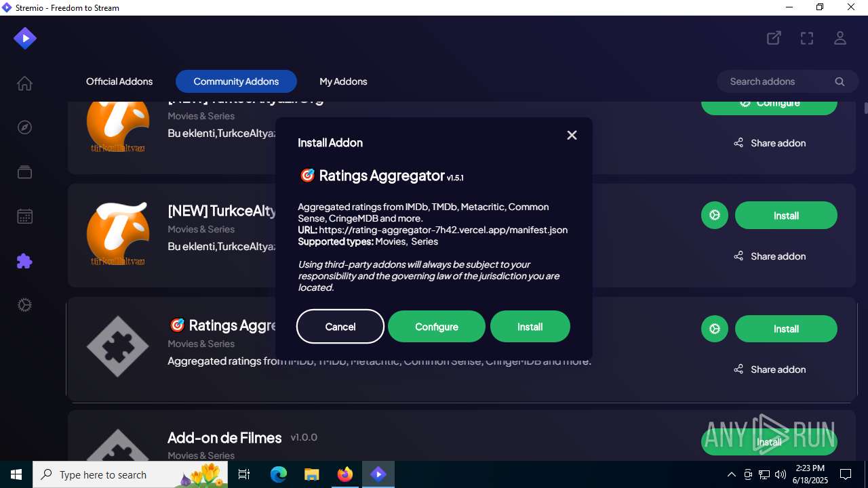
Task: Launch Microsoft Edge from taskbar
Action: click(x=279, y=474)
